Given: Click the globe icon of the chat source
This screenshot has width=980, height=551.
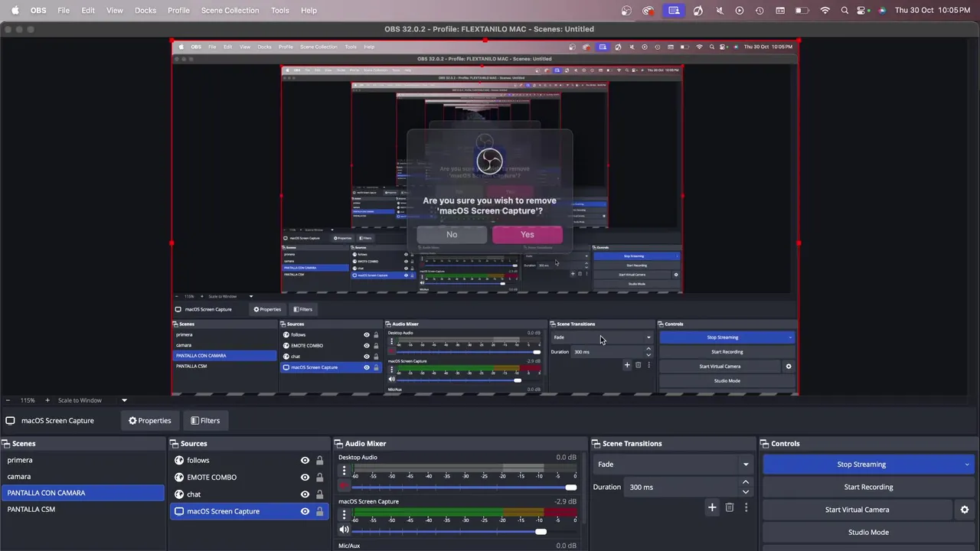Looking at the screenshot, I should click(179, 494).
